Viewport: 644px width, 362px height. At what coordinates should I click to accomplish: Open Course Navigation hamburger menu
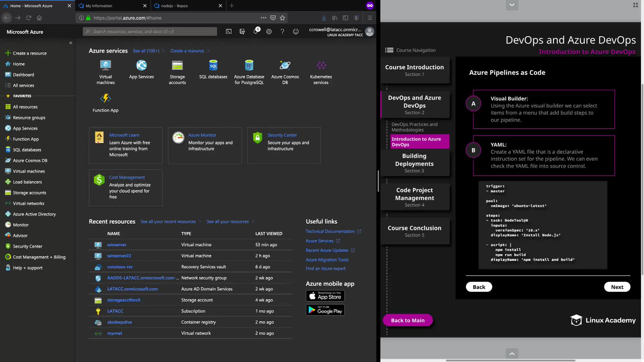click(389, 50)
